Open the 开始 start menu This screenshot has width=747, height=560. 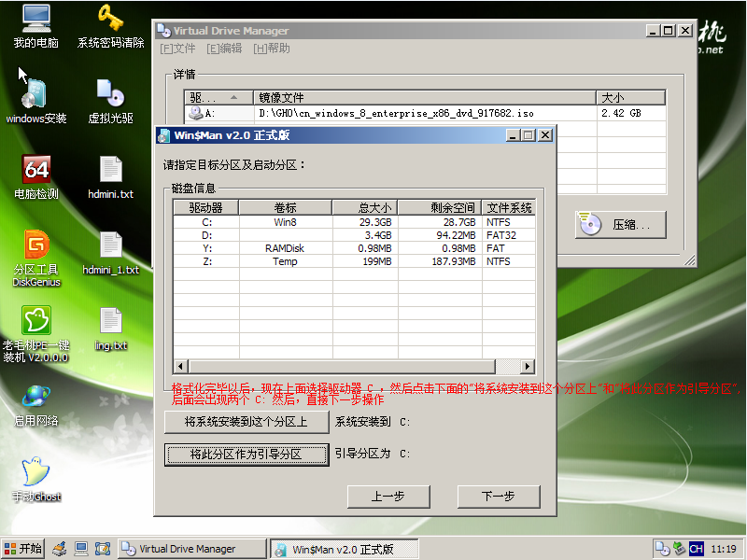click(x=22, y=549)
